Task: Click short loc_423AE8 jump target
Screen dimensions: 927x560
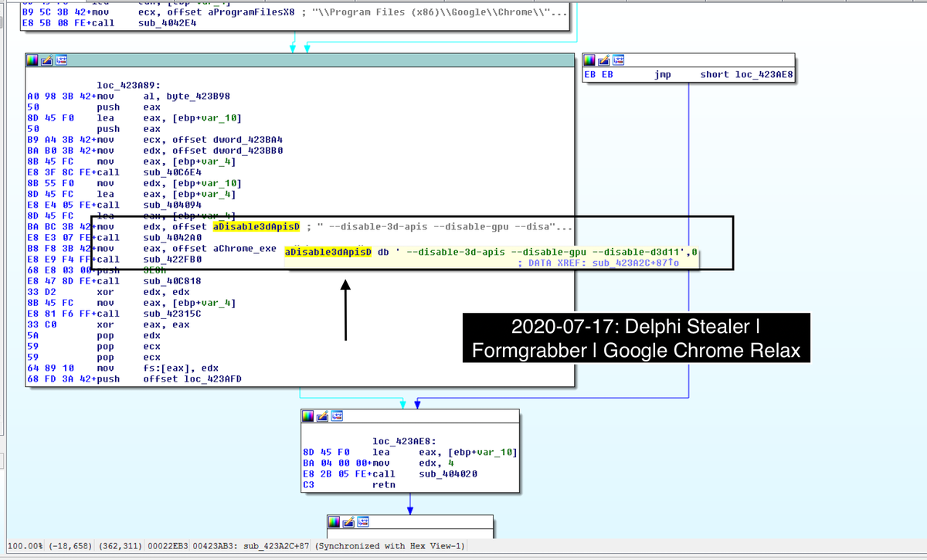Action: tap(747, 75)
